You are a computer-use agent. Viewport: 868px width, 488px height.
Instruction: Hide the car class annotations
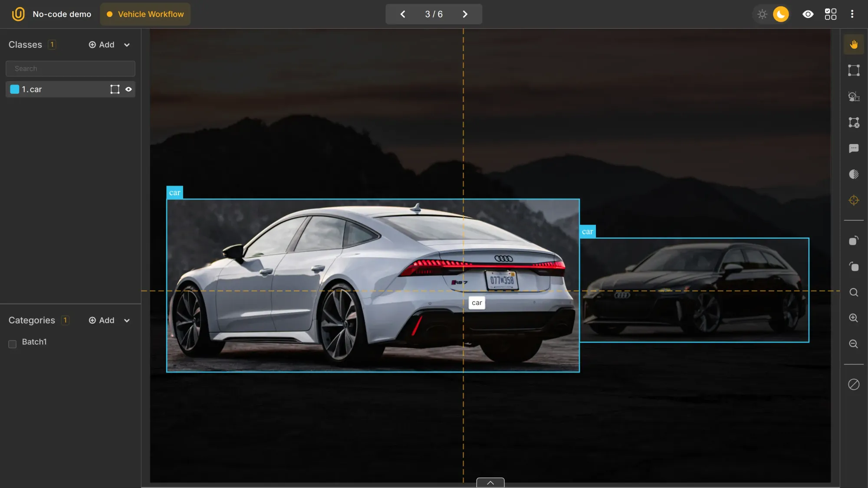pos(128,89)
